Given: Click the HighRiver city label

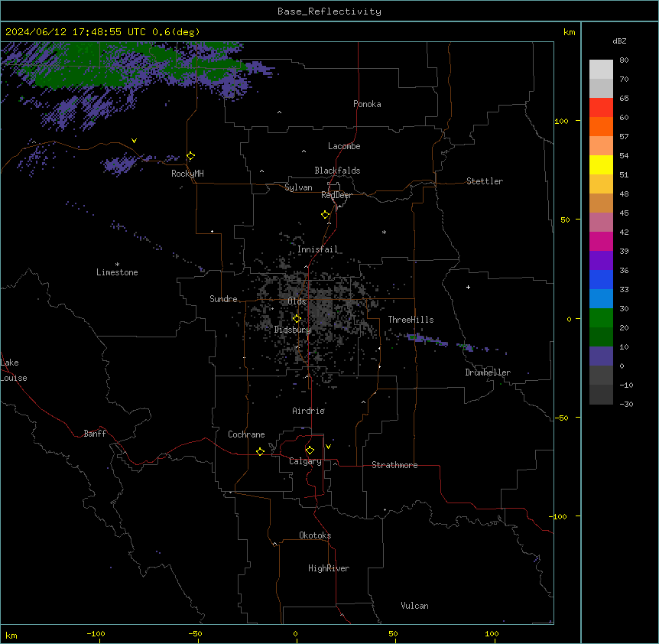Looking at the screenshot, I should [x=329, y=568].
